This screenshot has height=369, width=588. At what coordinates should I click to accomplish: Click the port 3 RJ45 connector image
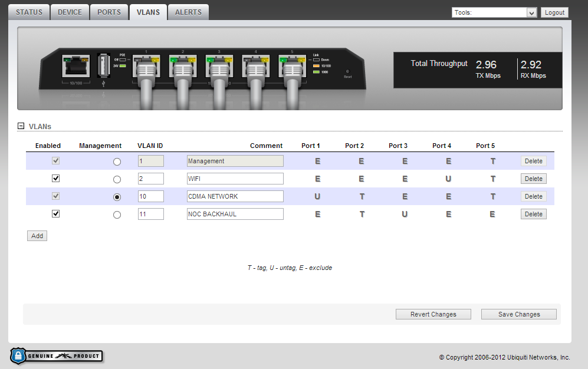219,66
